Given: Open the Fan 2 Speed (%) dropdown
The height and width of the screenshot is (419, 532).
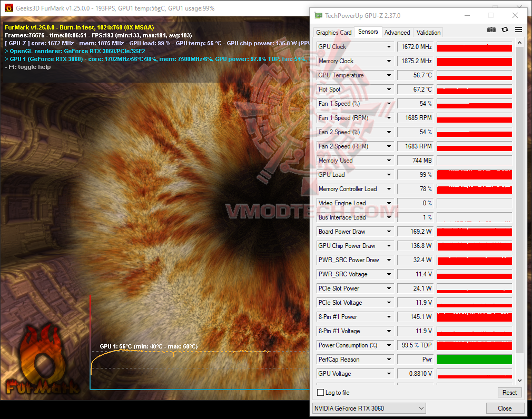Looking at the screenshot, I should click(x=389, y=132).
